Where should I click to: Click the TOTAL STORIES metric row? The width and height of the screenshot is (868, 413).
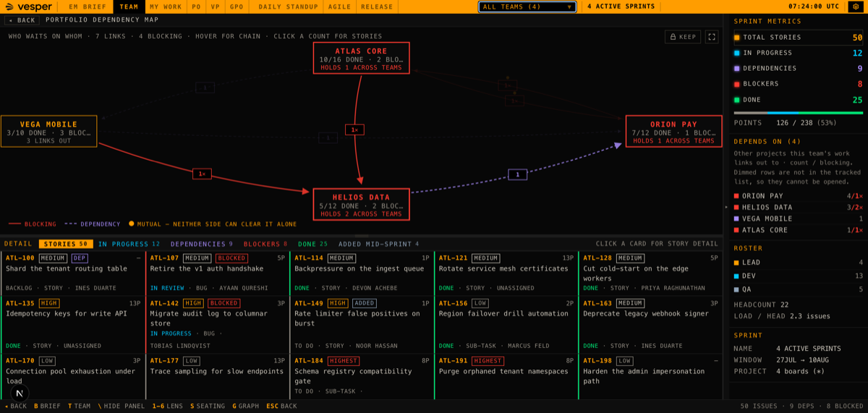coord(798,38)
